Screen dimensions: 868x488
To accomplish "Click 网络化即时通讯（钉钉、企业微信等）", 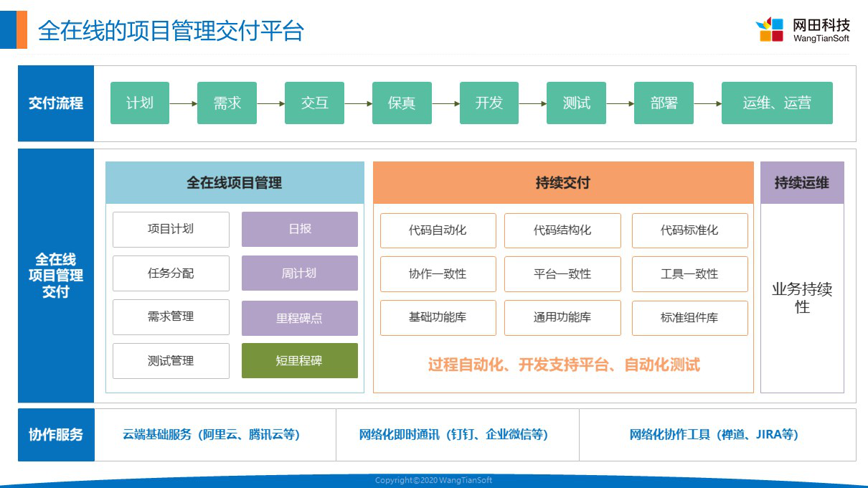I will click(454, 435).
